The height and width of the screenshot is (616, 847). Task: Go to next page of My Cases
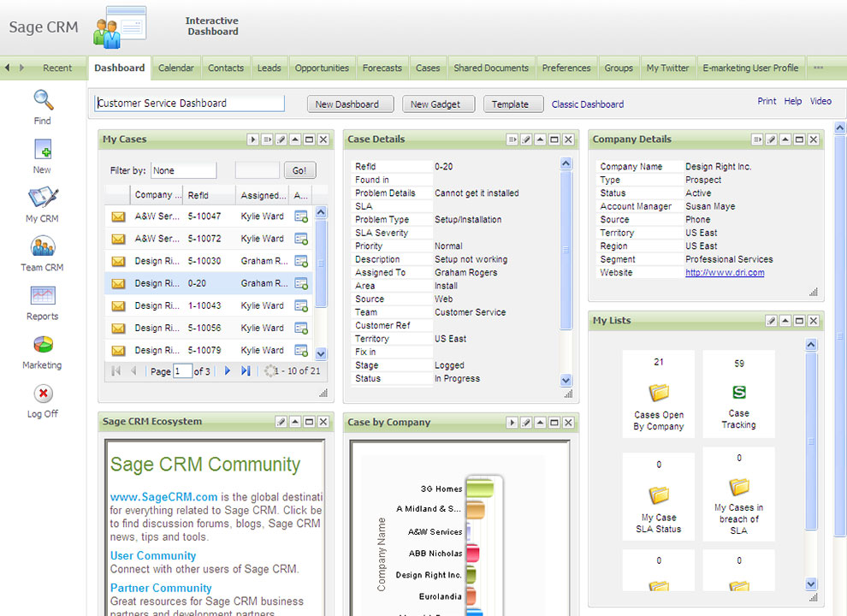(x=228, y=370)
